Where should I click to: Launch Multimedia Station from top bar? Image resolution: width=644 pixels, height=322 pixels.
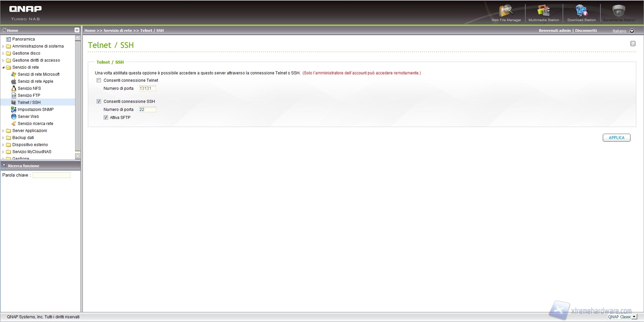[x=543, y=13]
